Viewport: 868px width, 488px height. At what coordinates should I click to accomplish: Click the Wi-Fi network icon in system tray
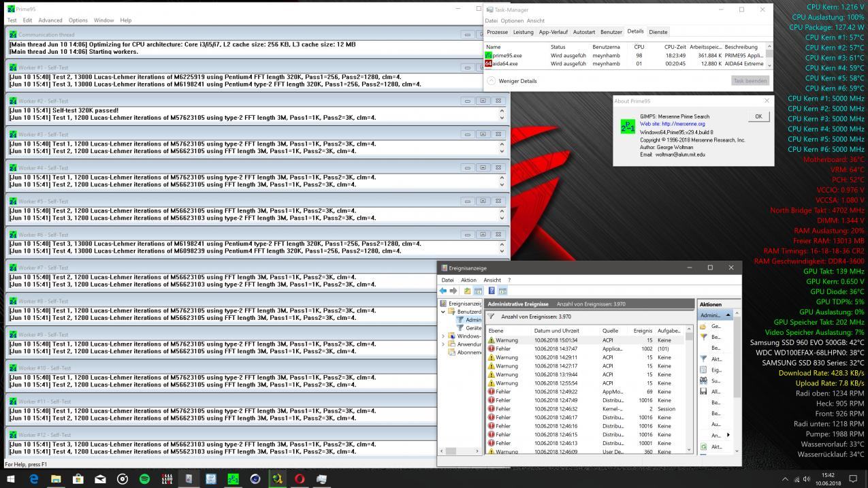(797, 479)
